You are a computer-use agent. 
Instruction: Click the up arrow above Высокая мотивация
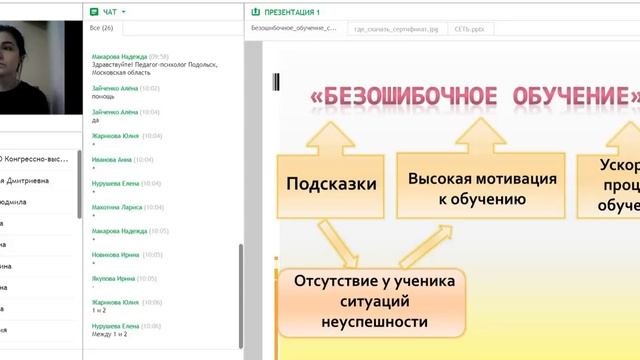[481, 136]
